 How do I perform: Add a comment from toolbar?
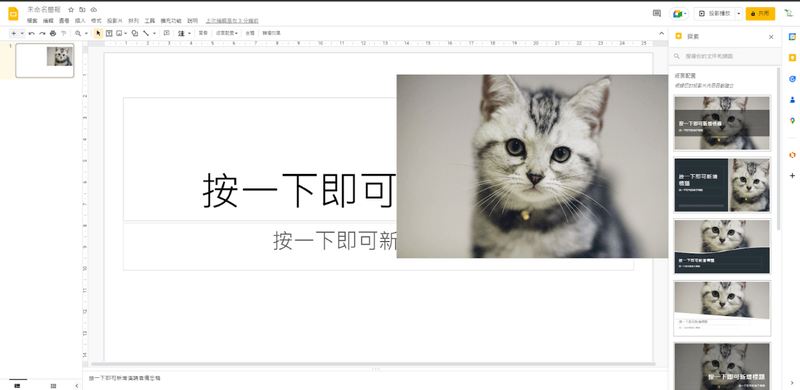point(166,33)
